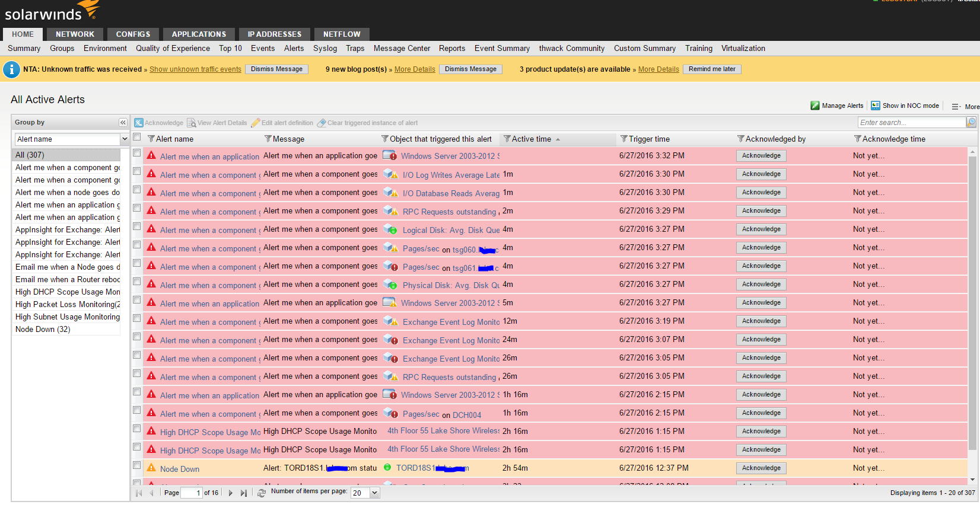This screenshot has height=511, width=980.
Task: Click the Clear triggered instance eraser icon
Action: pos(322,123)
